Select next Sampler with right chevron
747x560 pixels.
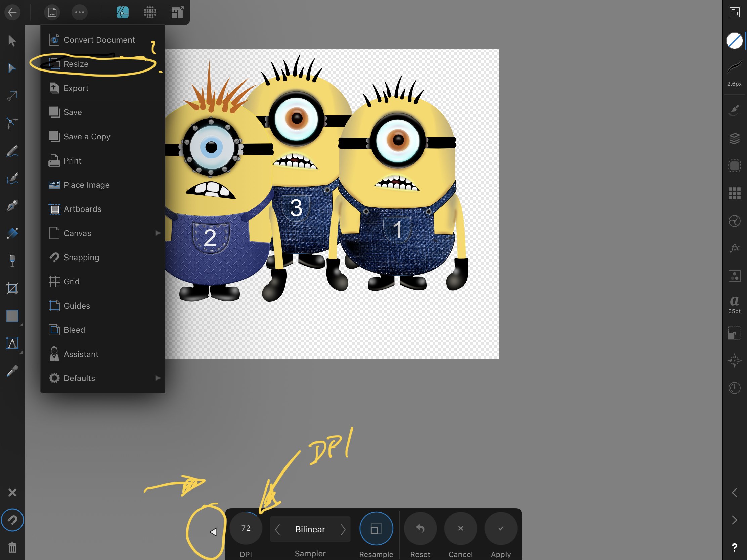[343, 529]
